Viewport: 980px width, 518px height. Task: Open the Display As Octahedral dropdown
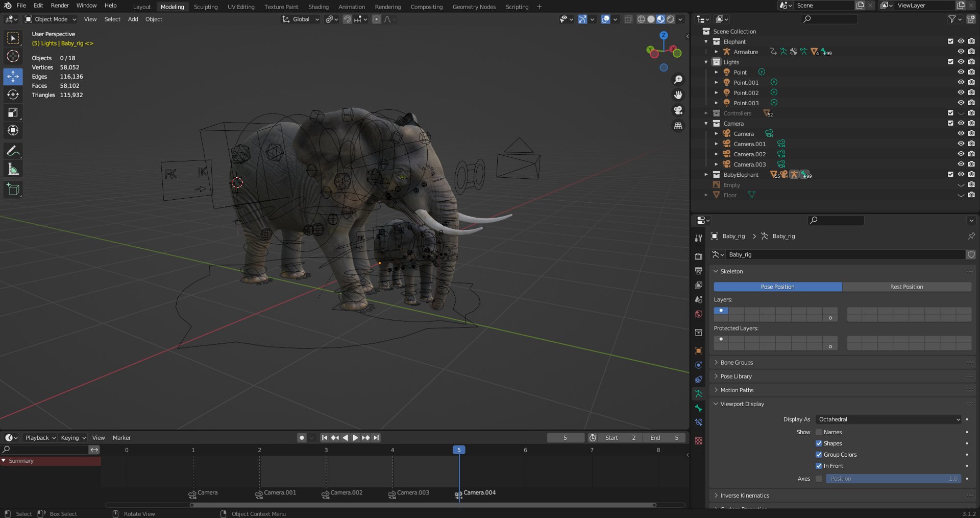tap(888, 419)
